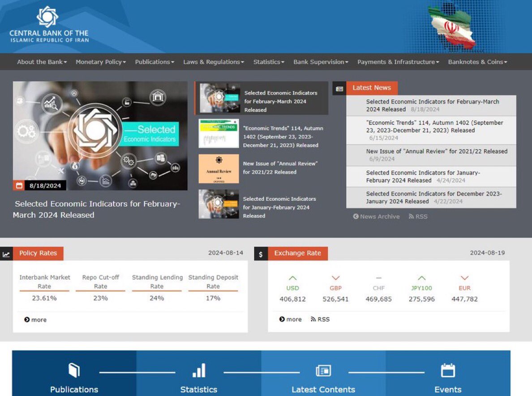
Task: Open January-February 2024 news dated 4/24/2024
Action: 431,177
